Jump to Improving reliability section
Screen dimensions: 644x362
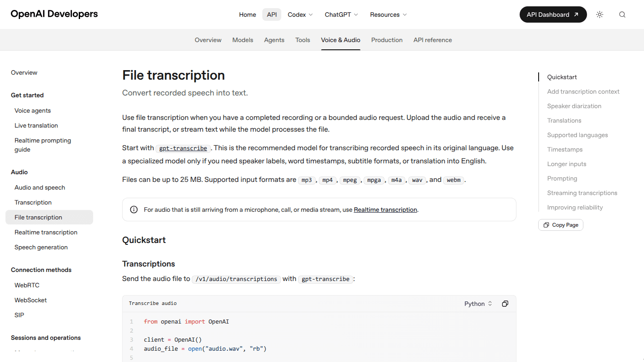coord(575,207)
